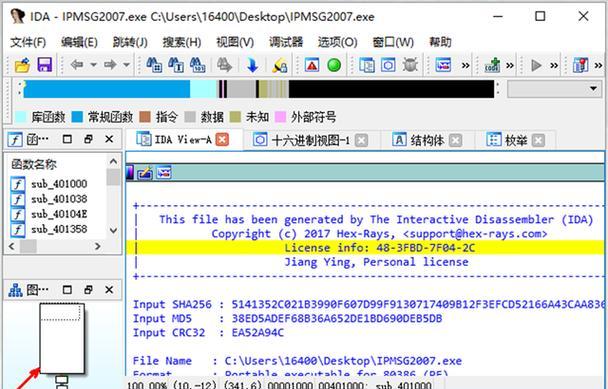Click the flashlight with lock icon
This screenshot has width=608, height=389.
point(280,65)
